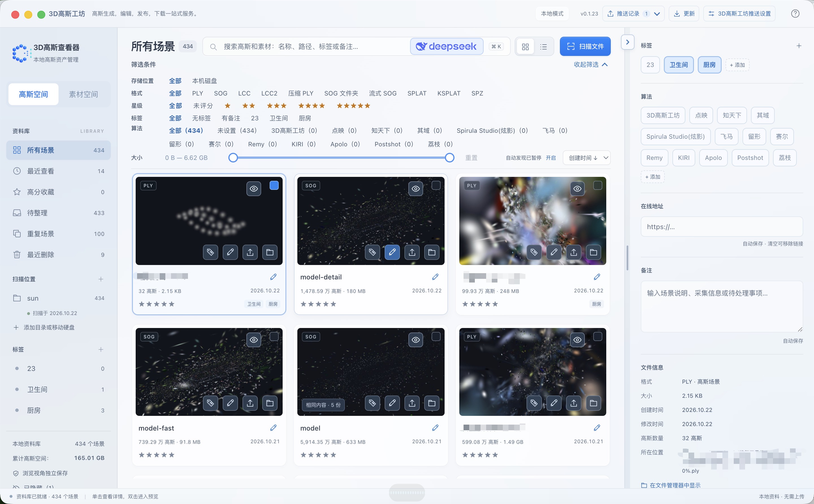Toggle preview eye on model-detail card
The height and width of the screenshot is (504, 814).
(x=415, y=189)
